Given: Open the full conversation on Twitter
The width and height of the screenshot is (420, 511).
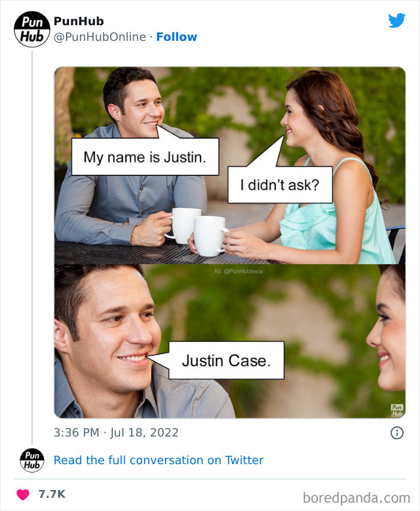Looking at the screenshot, I should (159, 460).
